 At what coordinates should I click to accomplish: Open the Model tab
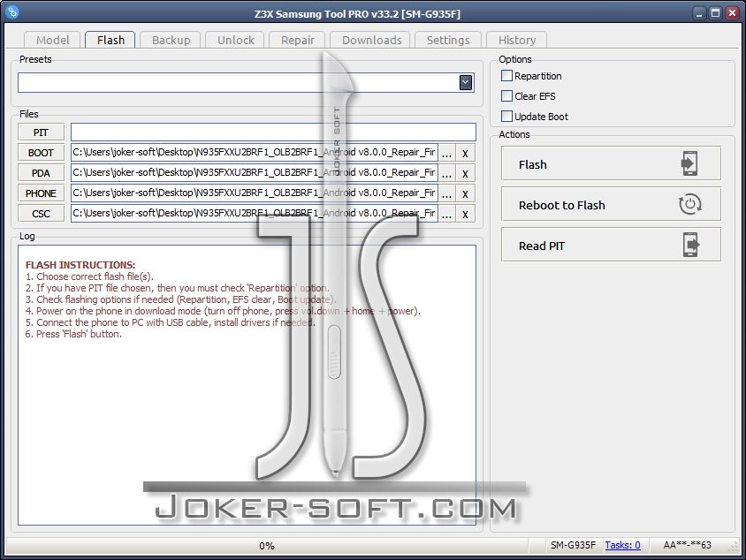52,40
